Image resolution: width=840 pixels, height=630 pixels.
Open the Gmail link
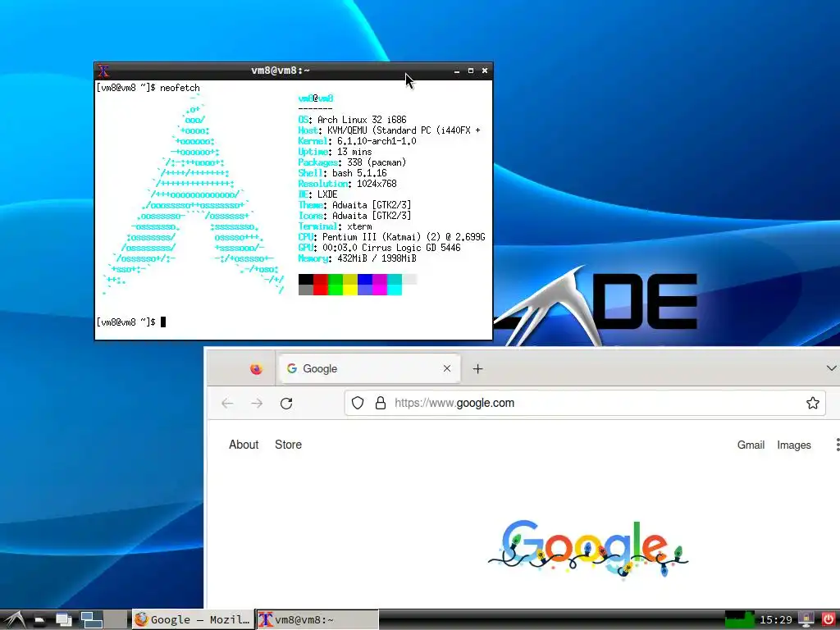[x=751, y=445]
